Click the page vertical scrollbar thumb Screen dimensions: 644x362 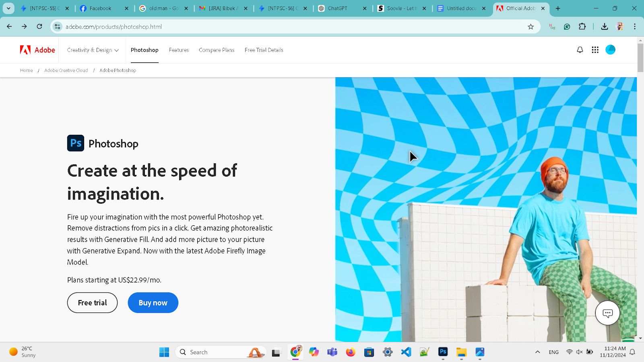[640, 58]
